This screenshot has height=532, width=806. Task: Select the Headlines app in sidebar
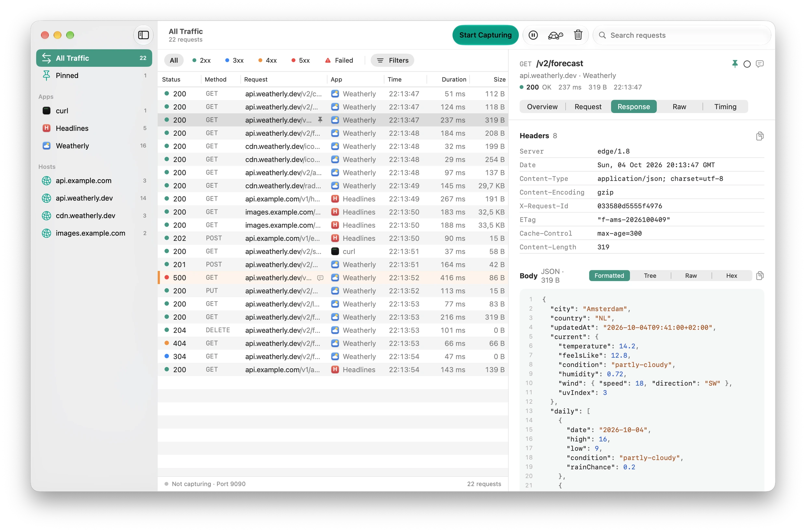(94, 128)
